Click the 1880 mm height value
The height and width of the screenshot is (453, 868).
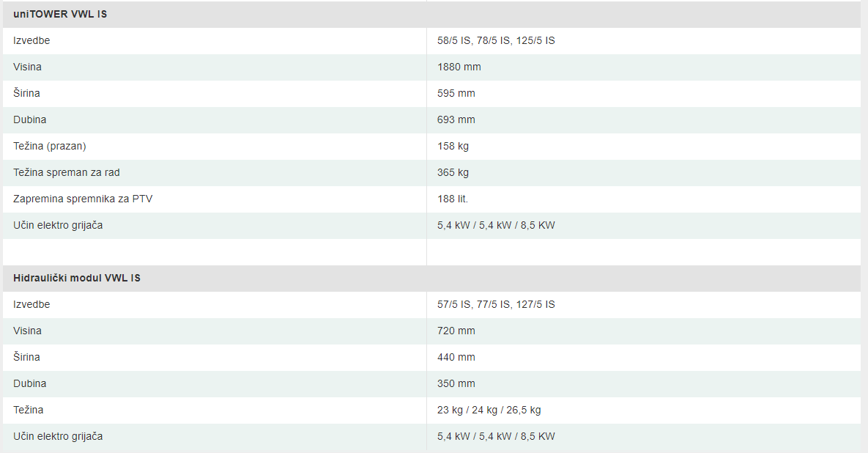(459, 67)
